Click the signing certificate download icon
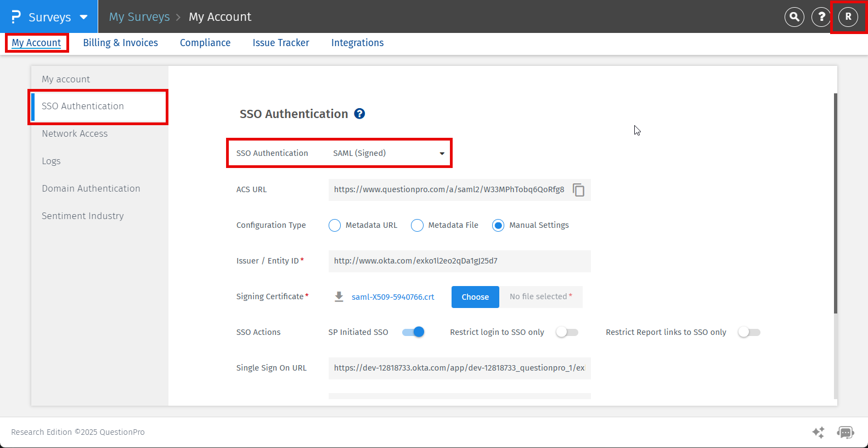Viewport: 868px width, 448px height. (x=339, y=297)
